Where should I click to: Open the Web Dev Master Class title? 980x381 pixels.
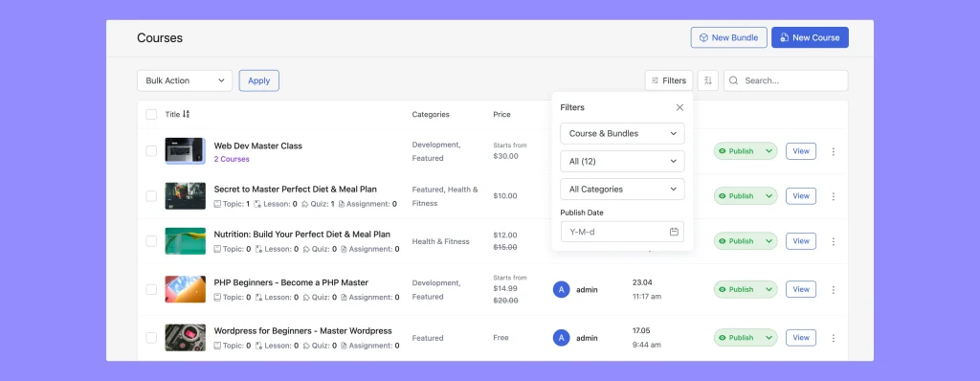[258, 146]
